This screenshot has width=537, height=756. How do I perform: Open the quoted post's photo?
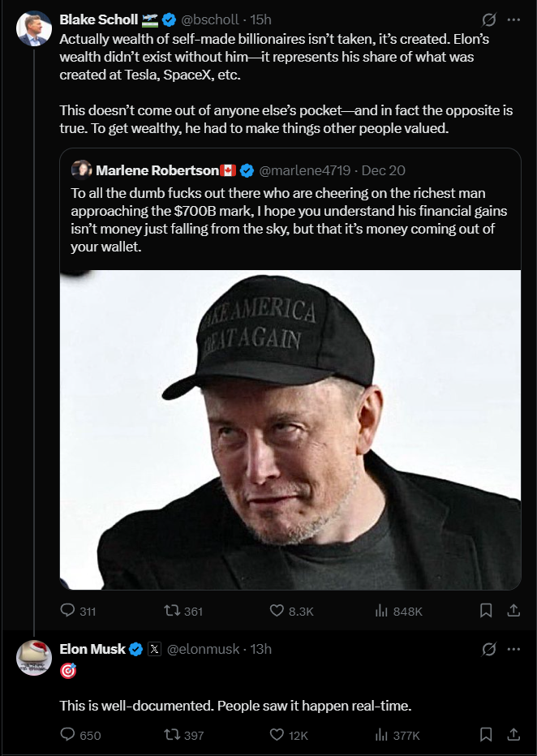tap(290, 430)
